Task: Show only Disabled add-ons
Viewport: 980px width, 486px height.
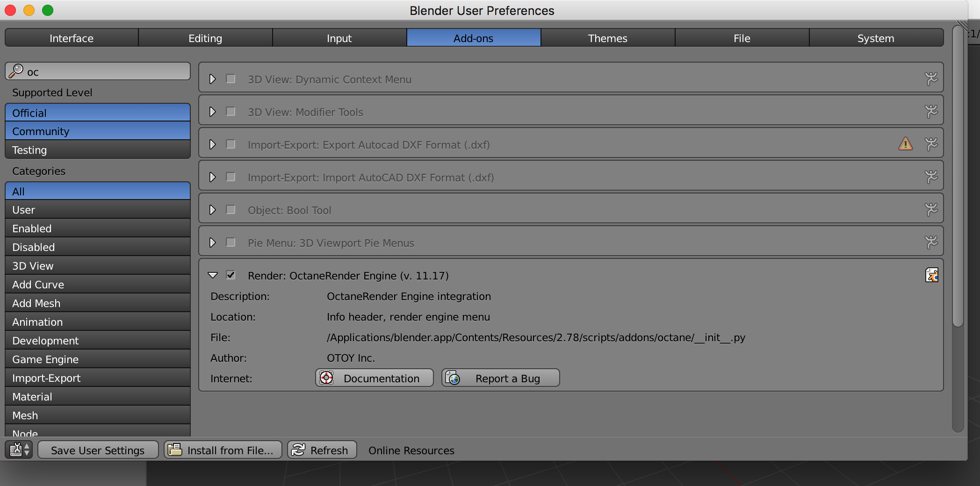Action: tap(98, 247)
